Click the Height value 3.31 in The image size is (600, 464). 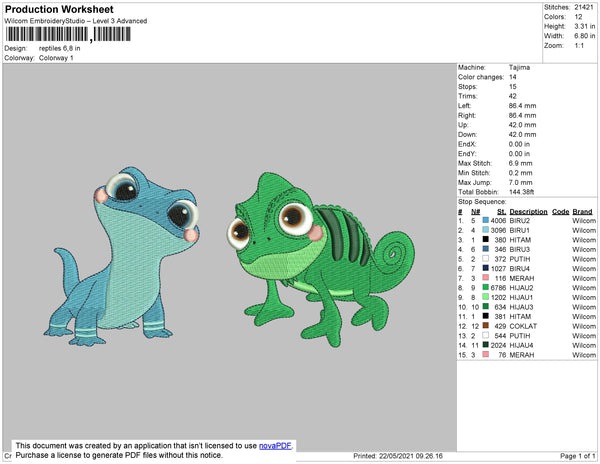584,26
